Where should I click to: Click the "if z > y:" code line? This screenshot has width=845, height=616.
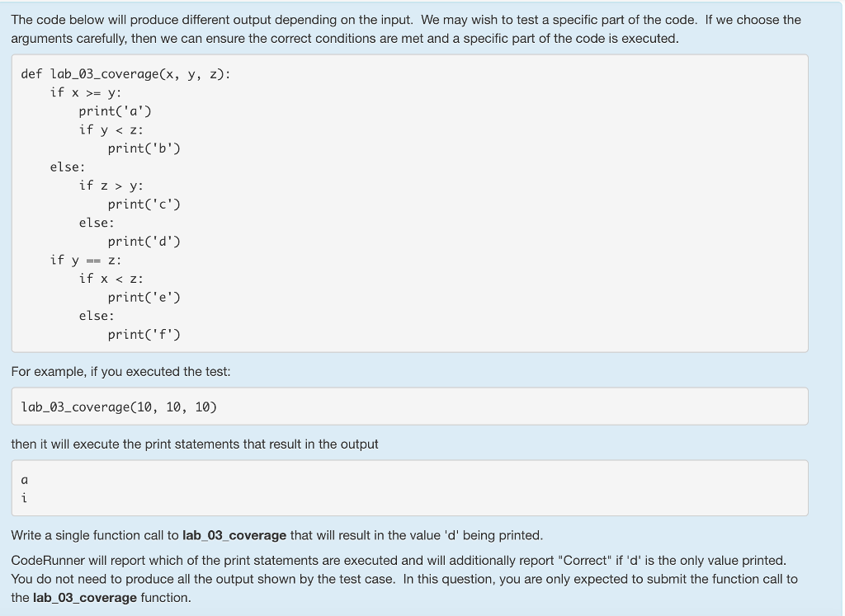tap(111, 186)
